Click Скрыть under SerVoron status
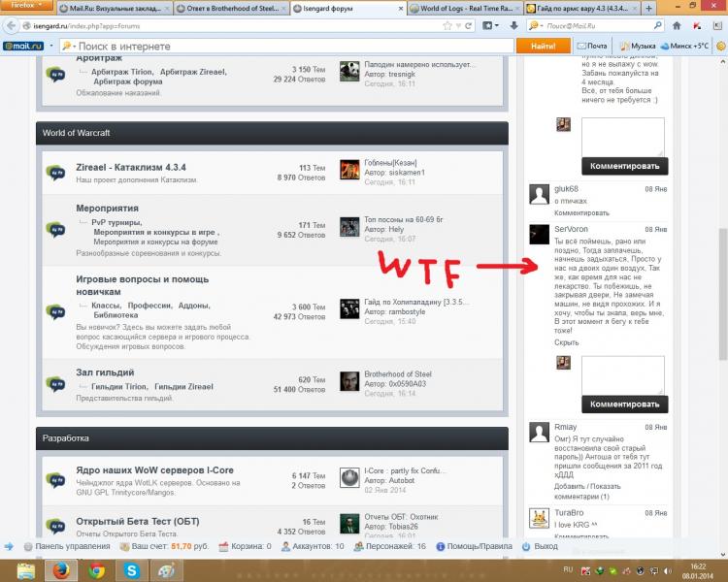 pyautogui.click(x=567, y=342)
